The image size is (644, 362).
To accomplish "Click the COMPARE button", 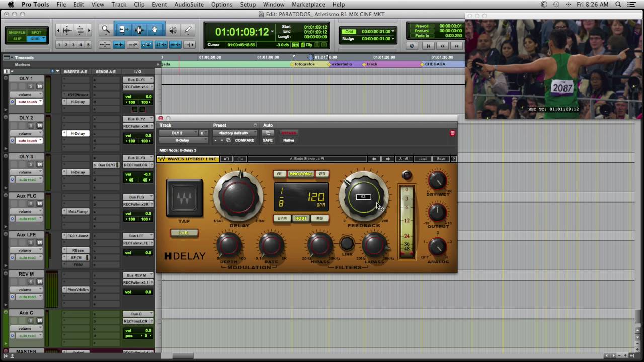I will coord(245,140).
